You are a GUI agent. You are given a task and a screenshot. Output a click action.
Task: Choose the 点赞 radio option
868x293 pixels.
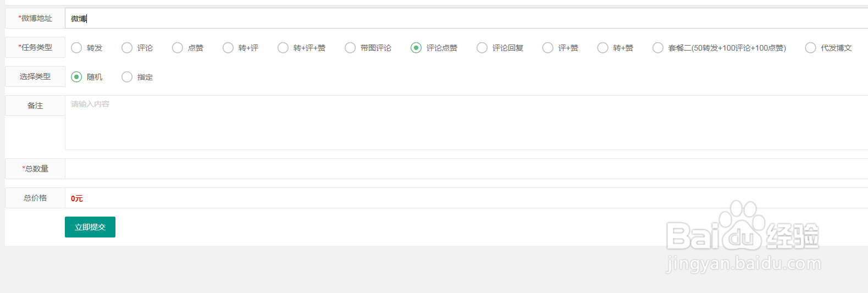[x=178, y=48]
